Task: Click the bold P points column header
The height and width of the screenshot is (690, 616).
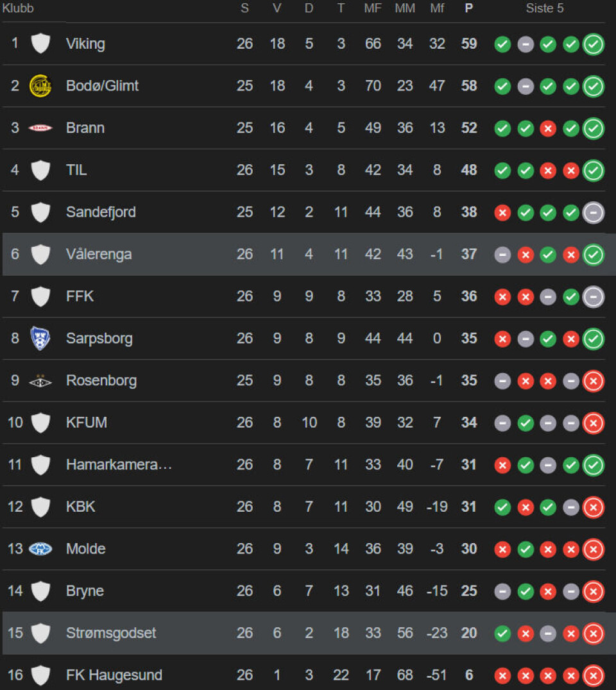Action: [x=469, y=8]
